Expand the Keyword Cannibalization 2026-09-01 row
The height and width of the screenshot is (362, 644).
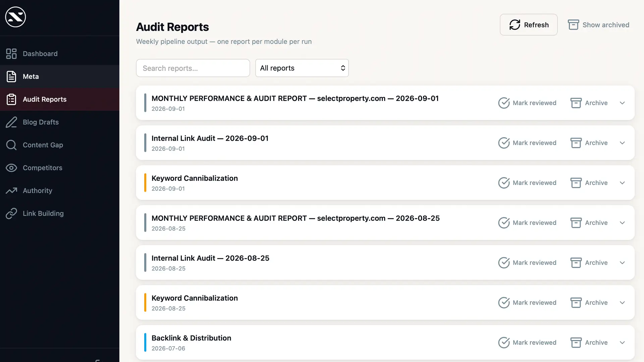tap(622, 183)
